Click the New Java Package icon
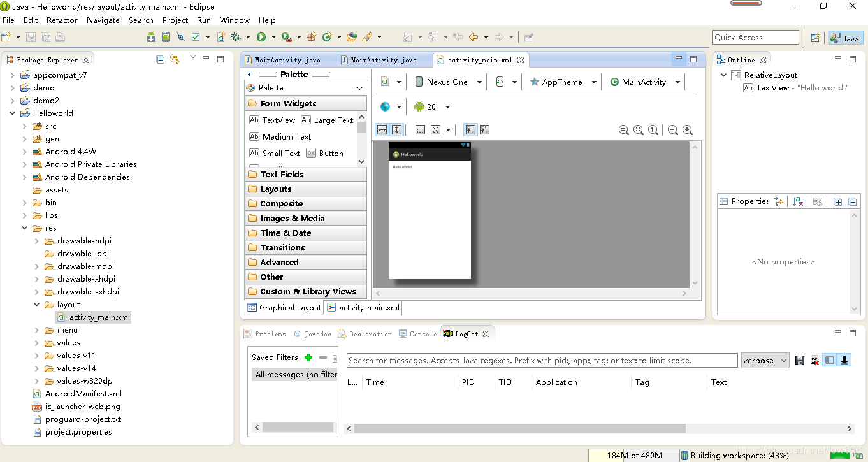 pos(312,37)
